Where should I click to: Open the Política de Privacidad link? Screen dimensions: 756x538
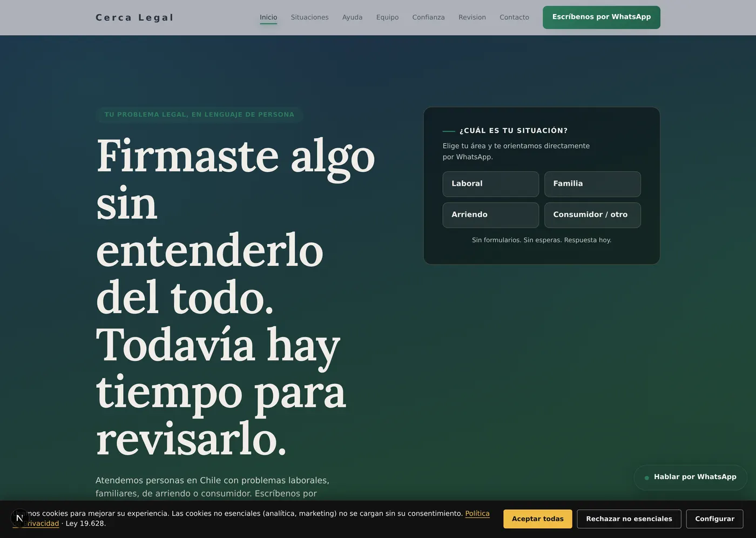pos(477,514)
